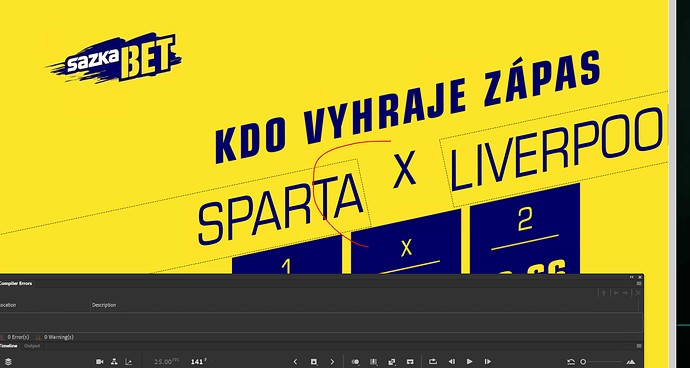Toggle the loop playback button

click(433, 362)
